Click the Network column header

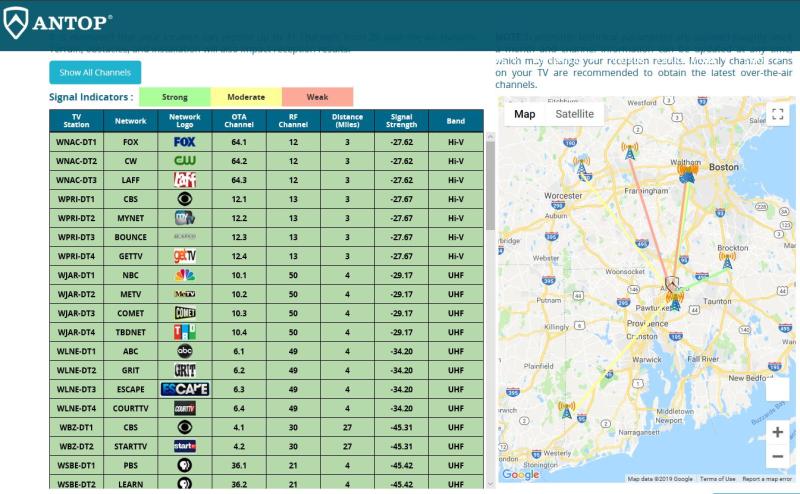(131, 121)
